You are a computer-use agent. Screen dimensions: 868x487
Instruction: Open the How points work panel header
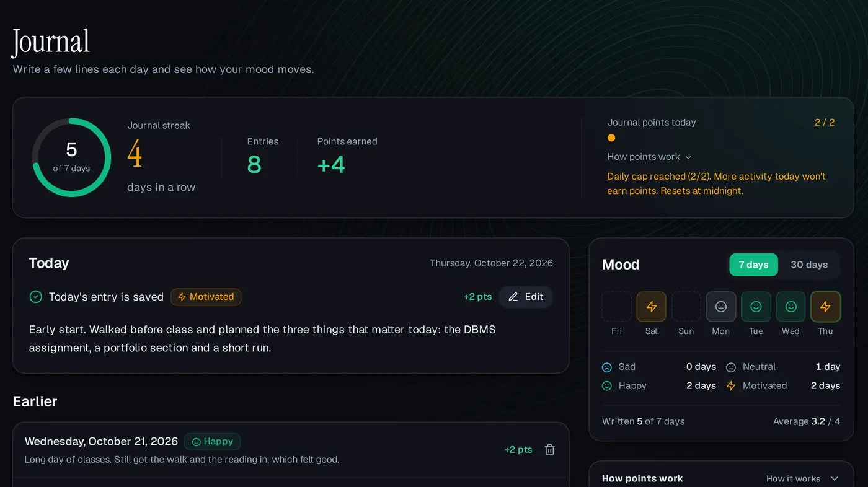[642, 478]
